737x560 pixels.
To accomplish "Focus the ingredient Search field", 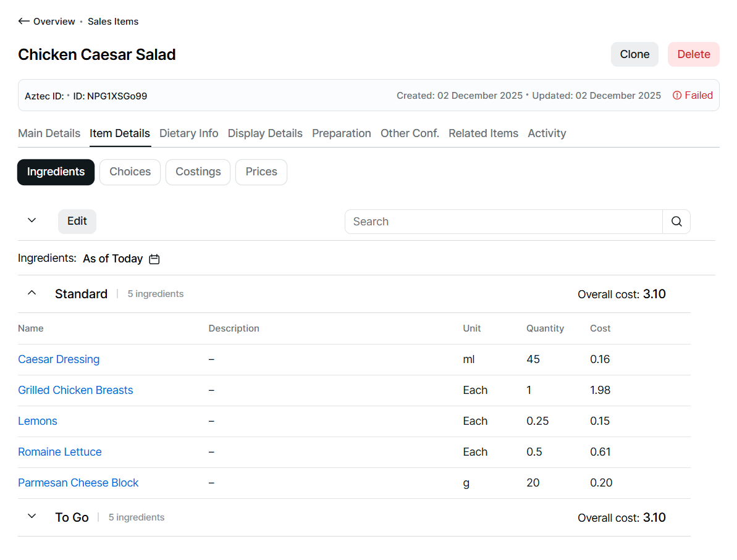I will point(503,222).
